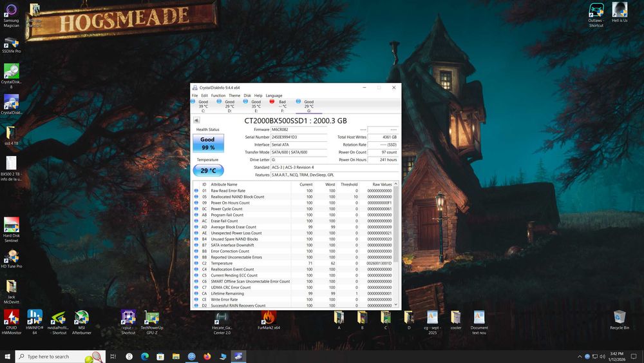Image resolution: width=644 pixels, height=363 pixels.
Task: Open Document text nou file icon
Action: tap(479, 323)
